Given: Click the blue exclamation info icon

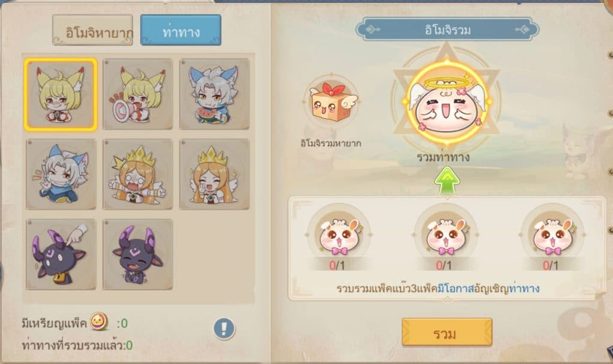Looking at the screenshot, I should coord(224,327).
